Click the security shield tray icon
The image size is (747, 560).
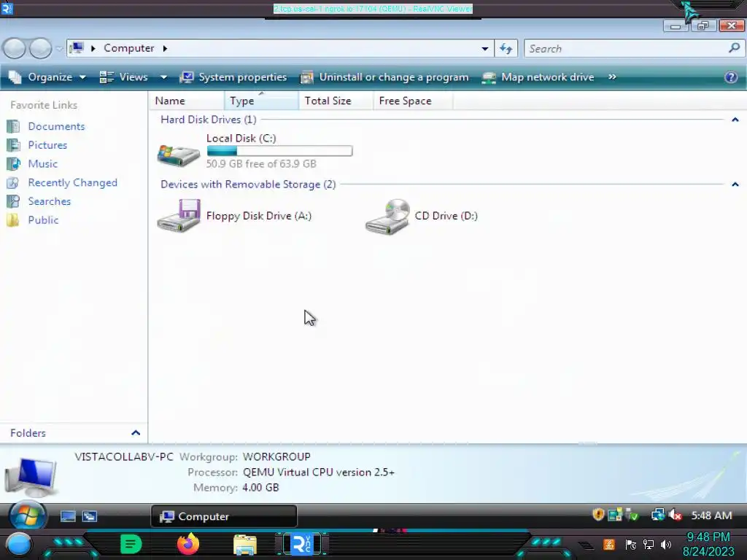598,514
